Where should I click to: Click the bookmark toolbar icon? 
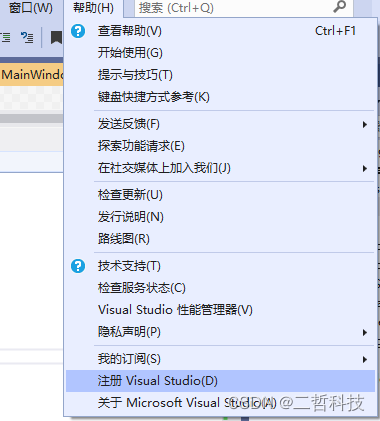tap(56, 37)
